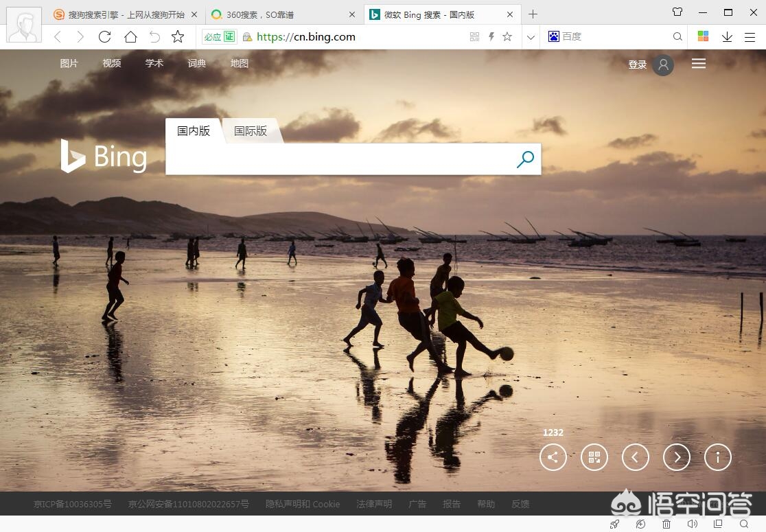Open image info circle button
Viewport: 766px width, 532px height.
[x=718, y=457]
